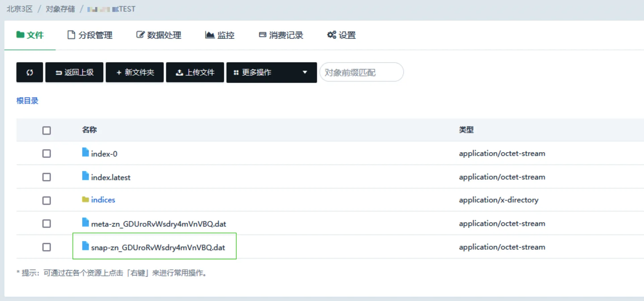Create a folder with 新文件夹 button
The width and height of the screenshot is (644, 301).
click(135, 72)
